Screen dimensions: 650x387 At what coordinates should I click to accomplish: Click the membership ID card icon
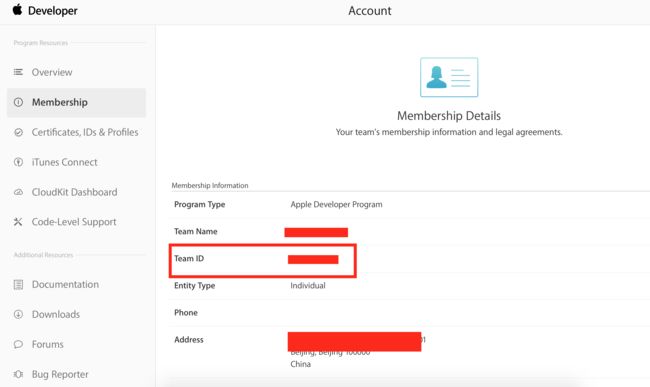point(449,77)
